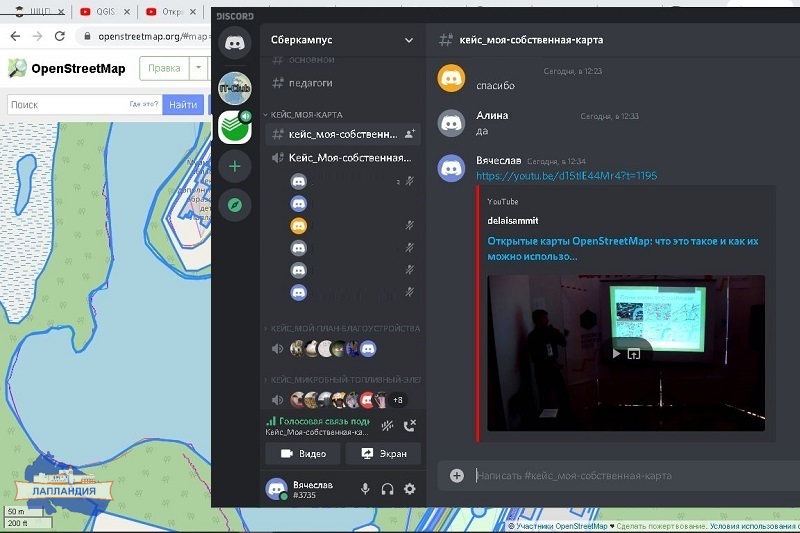Focus the Поиск search field

[x=85, y=105]
